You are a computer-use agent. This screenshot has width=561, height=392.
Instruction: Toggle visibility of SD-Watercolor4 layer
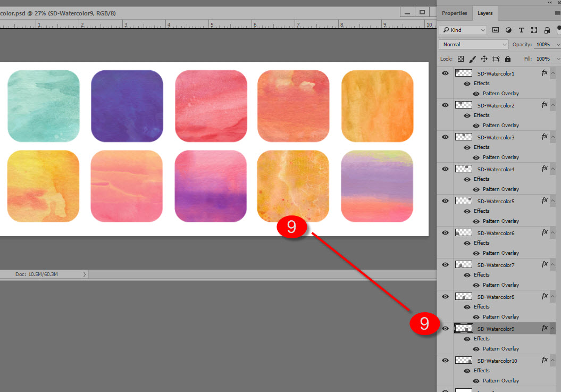click(445, 169)
